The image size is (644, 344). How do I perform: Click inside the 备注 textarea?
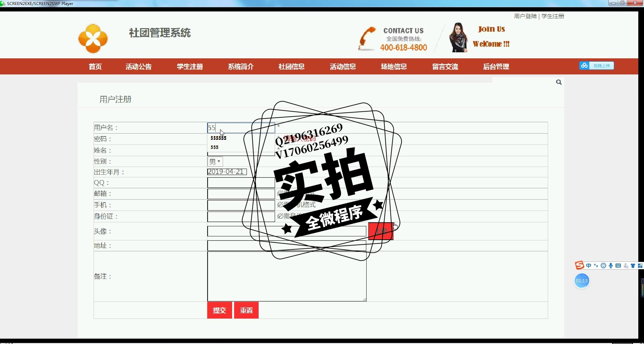[x=287, y=276]
